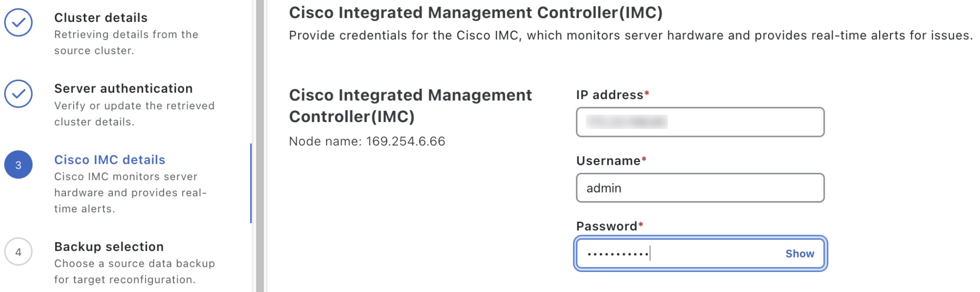Screen dimensions: 980x292
Task: Click the Password field label
Action: pyautogui.click(x=606, y=226)
